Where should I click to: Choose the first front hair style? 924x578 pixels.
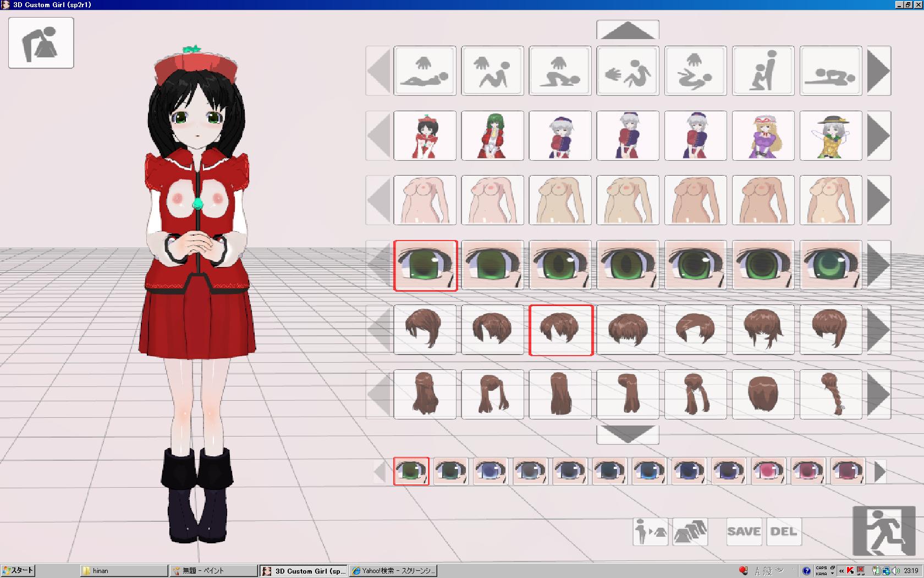coord(425,330)
